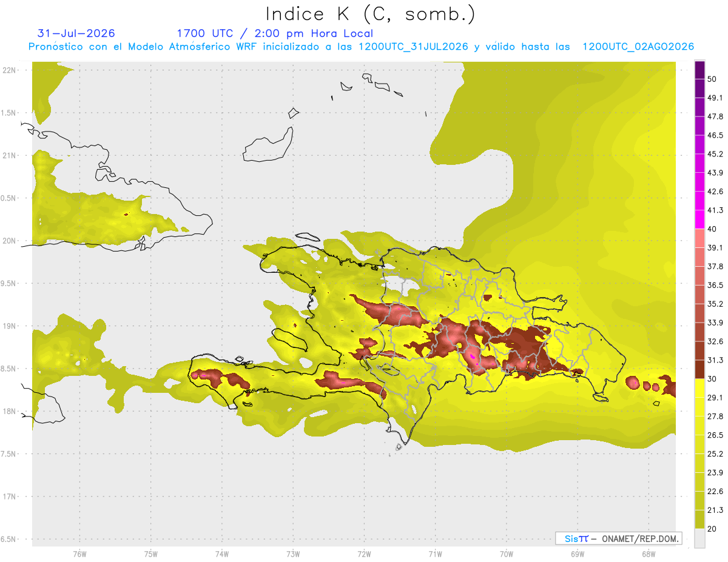728x562 pixels.
Task: Click the legend value 41.3
Action: [715, 210]
